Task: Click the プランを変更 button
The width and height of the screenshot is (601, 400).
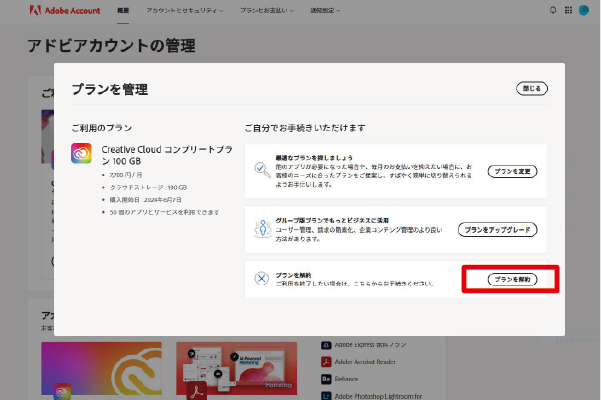Action: 512,171
